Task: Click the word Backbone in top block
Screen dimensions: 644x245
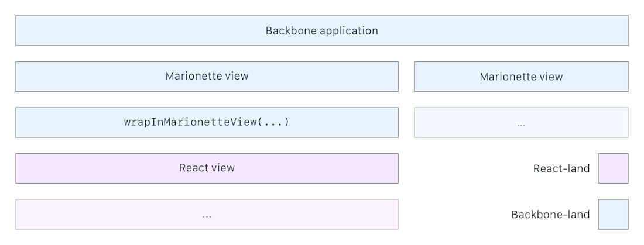Action: pos(291,30)
